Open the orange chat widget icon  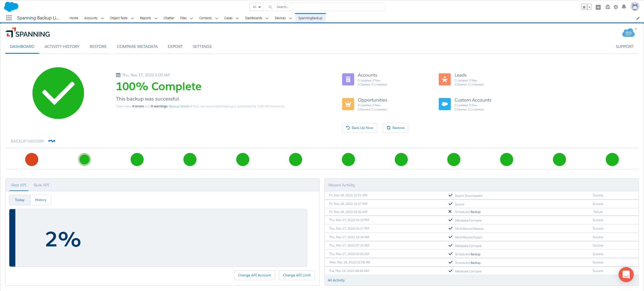click(626, 274)
